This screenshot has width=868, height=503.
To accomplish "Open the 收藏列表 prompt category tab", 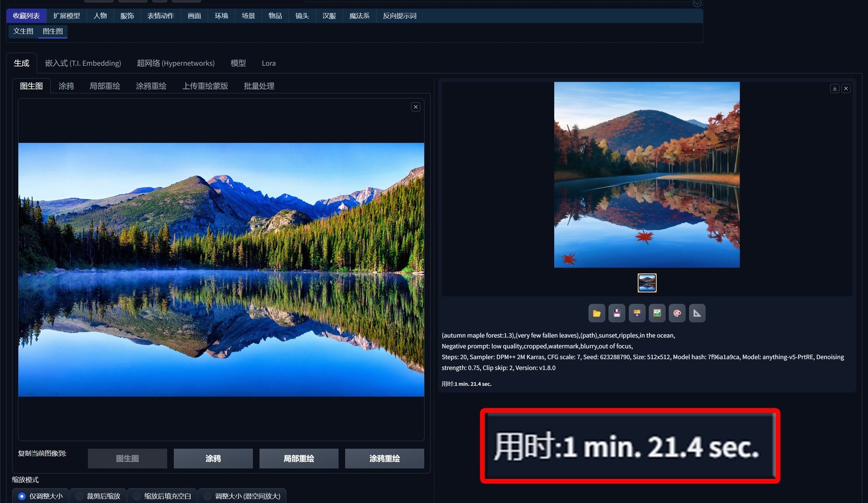I will click(x=26, y=16).
